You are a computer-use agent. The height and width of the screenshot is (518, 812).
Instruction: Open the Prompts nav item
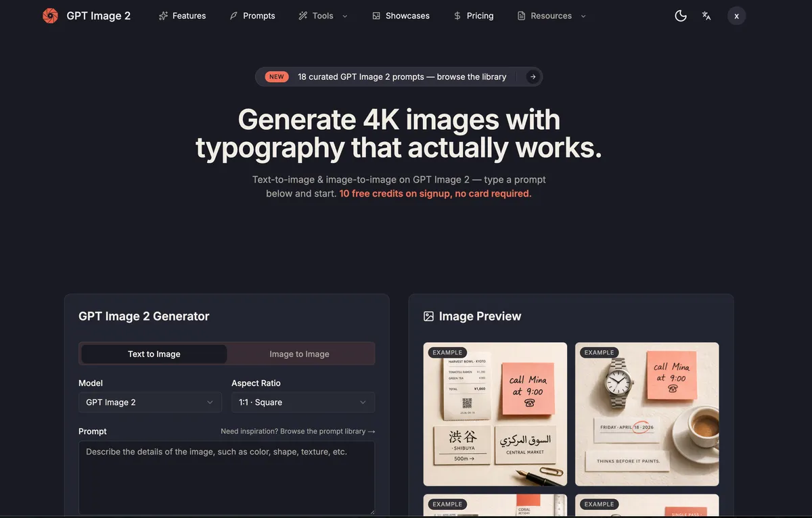(x=252, y=16)
